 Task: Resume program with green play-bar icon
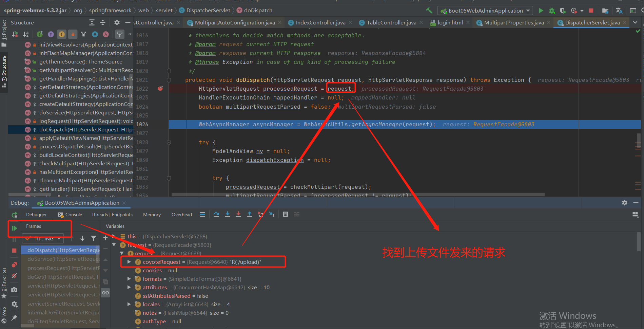click(14, 228)
